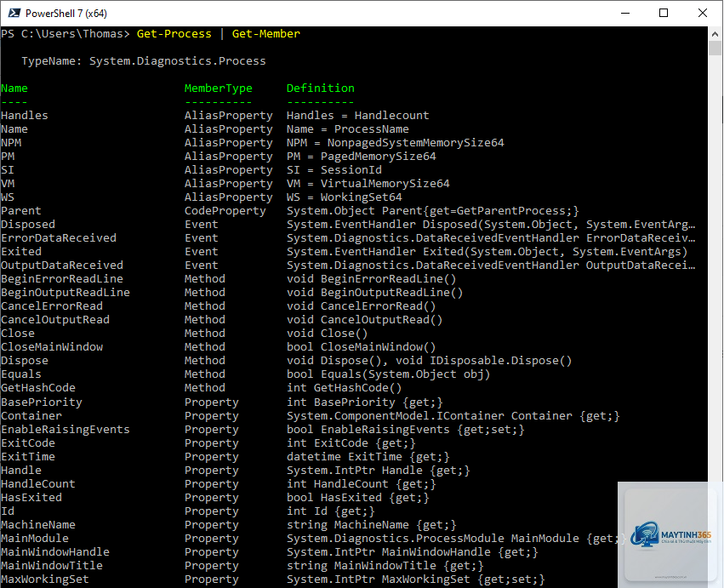Click the BasePriority property name

42,402
